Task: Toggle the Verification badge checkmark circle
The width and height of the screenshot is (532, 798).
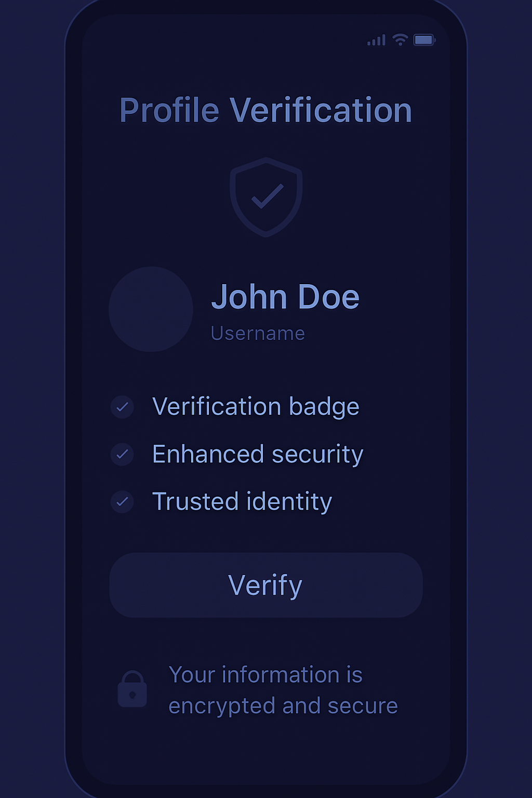Action: tap(123, 407)
